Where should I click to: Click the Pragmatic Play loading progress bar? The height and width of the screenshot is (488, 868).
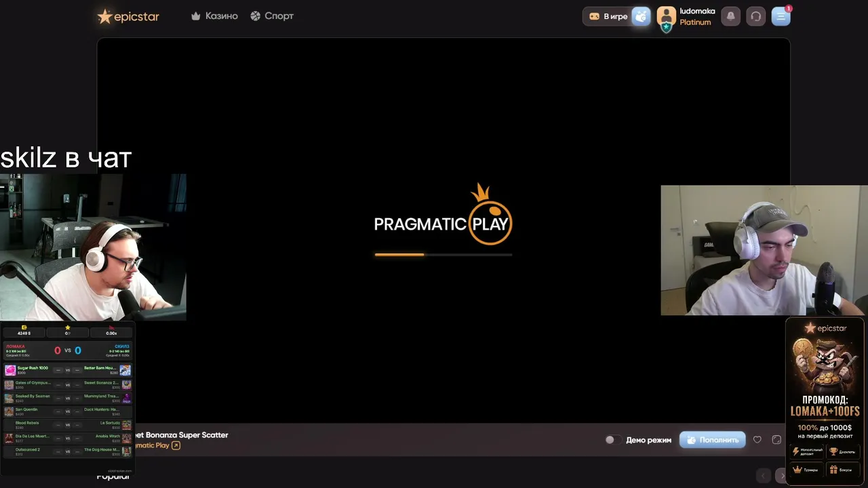pyautogui.click(x=443, y=255)
